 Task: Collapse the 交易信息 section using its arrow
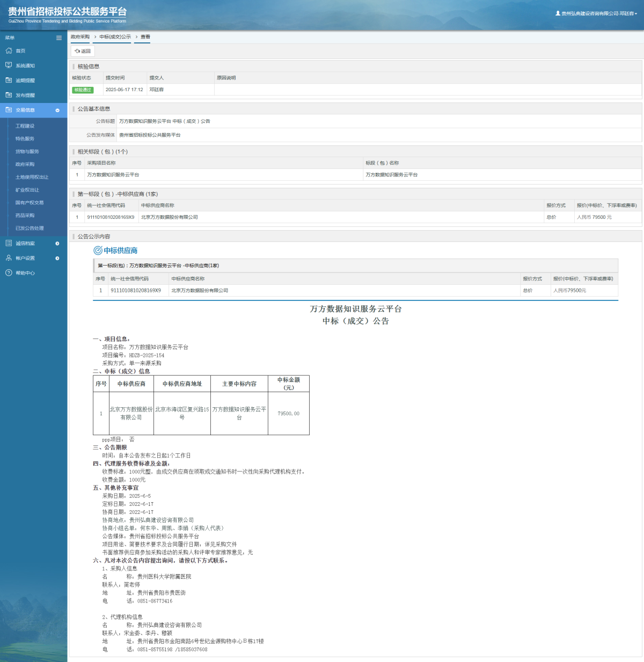tap(57, 110)
